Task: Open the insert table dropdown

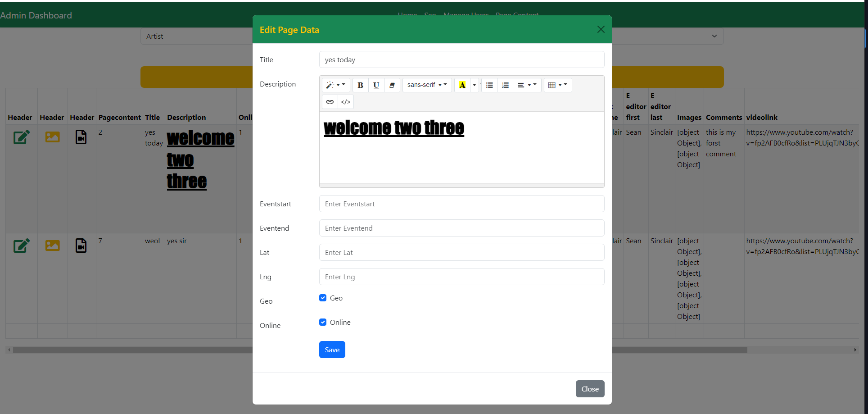Action: 558,85
